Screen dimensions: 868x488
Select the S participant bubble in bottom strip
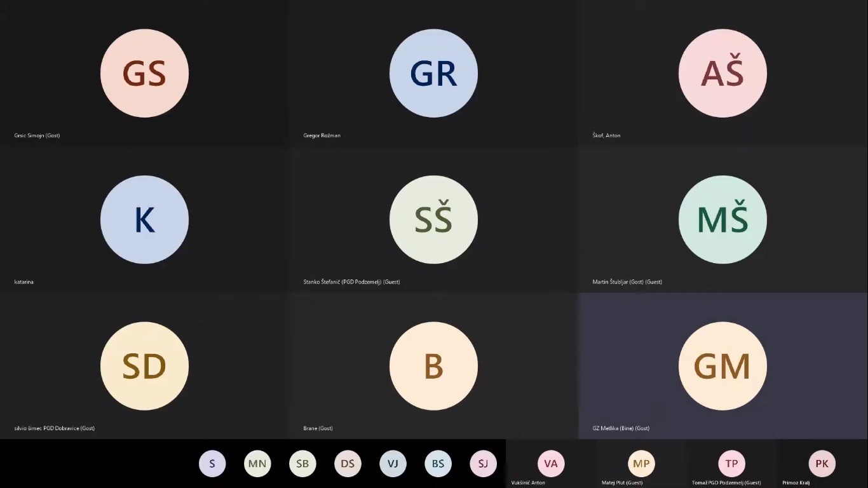tap(212, 464)
